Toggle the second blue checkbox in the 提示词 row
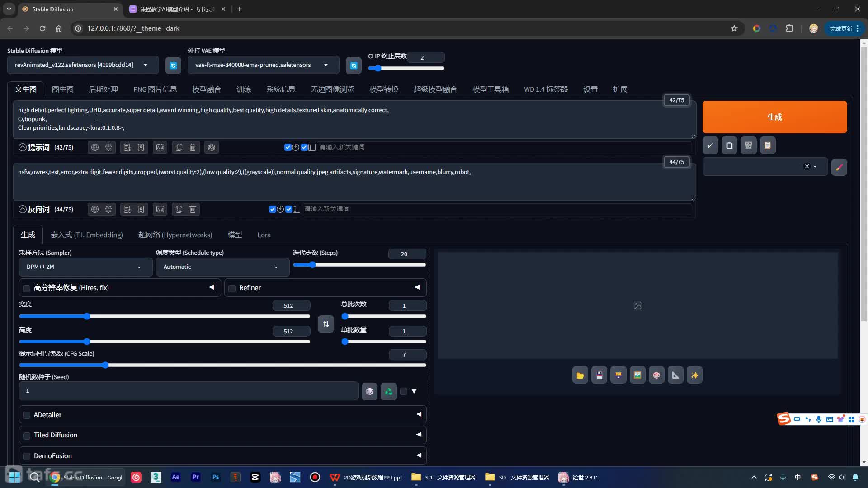 pyautogui.click(x=304, y=147)
